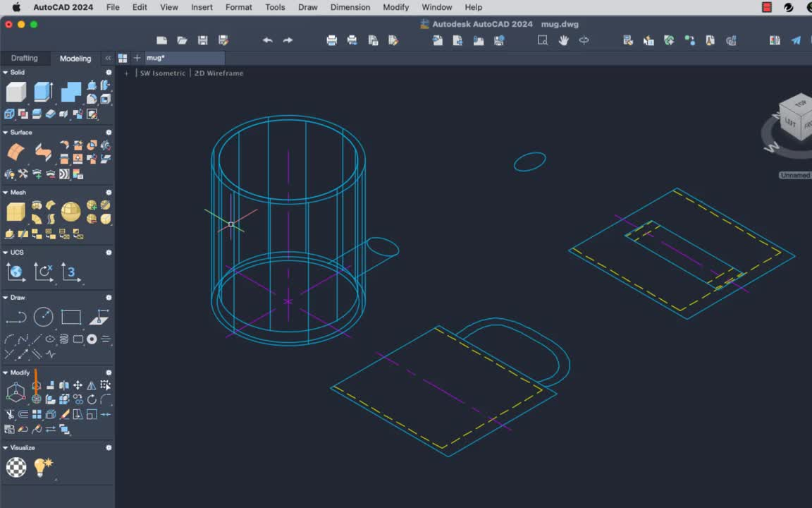812x508 pixels.
Task: Switch to the Modeling tab
Action: 75,59
